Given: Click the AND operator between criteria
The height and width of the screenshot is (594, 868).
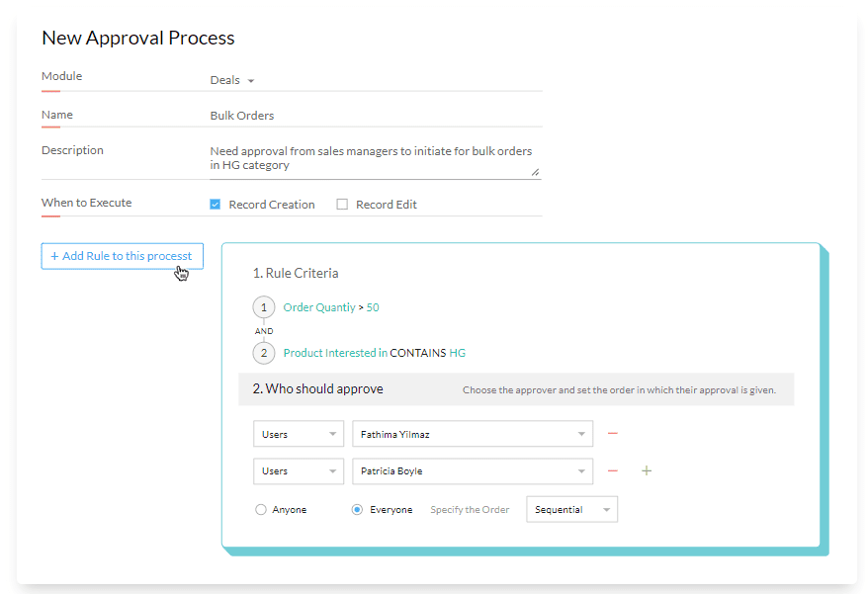Looking at the screenshot, I should [264, 331].
